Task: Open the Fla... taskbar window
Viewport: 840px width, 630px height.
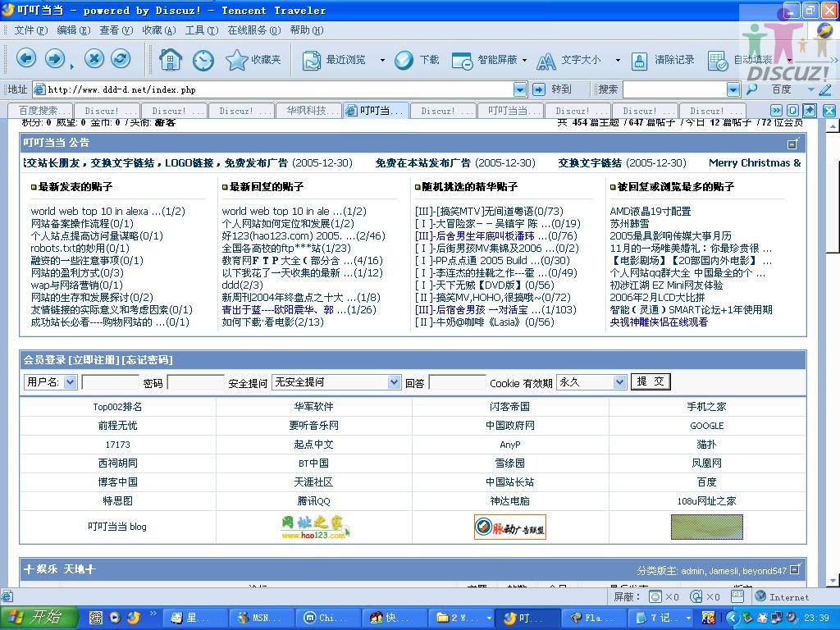Action: [594, 618]
